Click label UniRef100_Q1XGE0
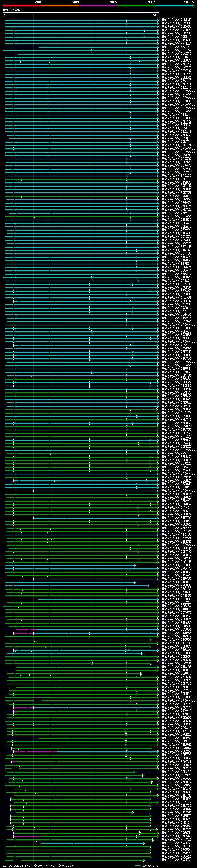 [x=177, y=57]
